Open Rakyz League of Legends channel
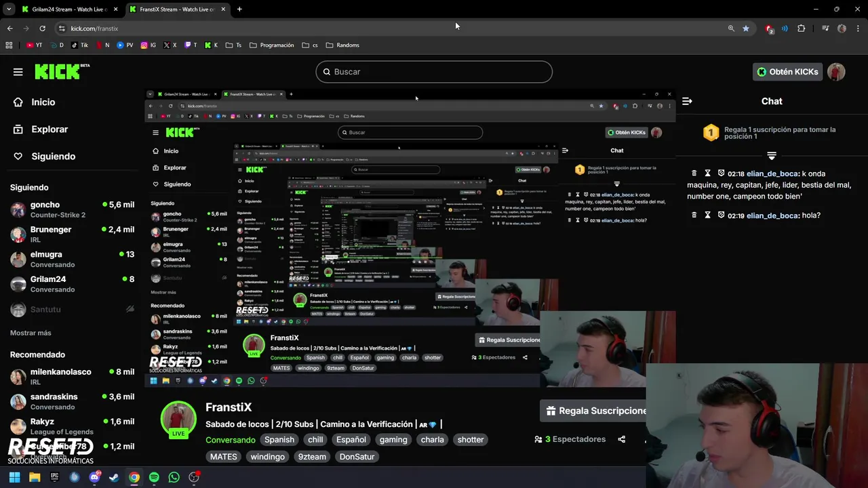The image size is (868, 488). (72, 426)
